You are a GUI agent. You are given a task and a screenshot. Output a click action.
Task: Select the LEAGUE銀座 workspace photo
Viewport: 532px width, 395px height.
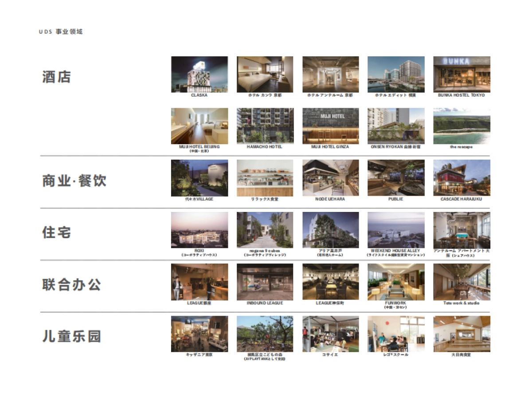click(199, 283)
